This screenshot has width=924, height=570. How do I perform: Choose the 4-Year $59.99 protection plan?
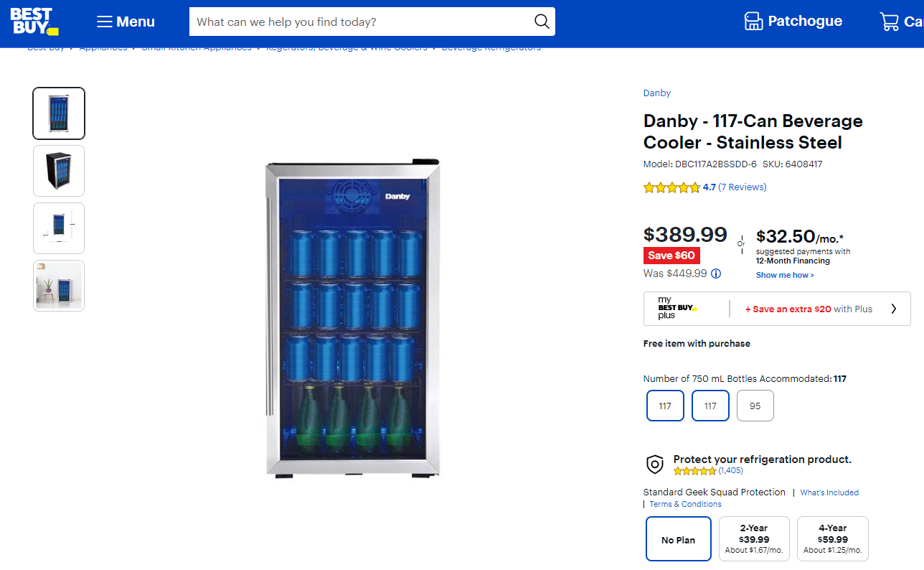click(x=832, y=539)
